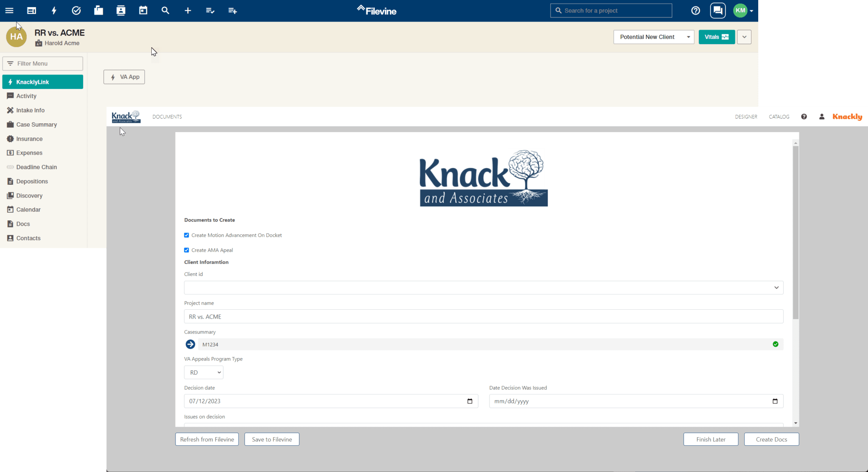Click the plus add-new icon in top bar
The image size is (868, 472).
click(x=188, y=11)
